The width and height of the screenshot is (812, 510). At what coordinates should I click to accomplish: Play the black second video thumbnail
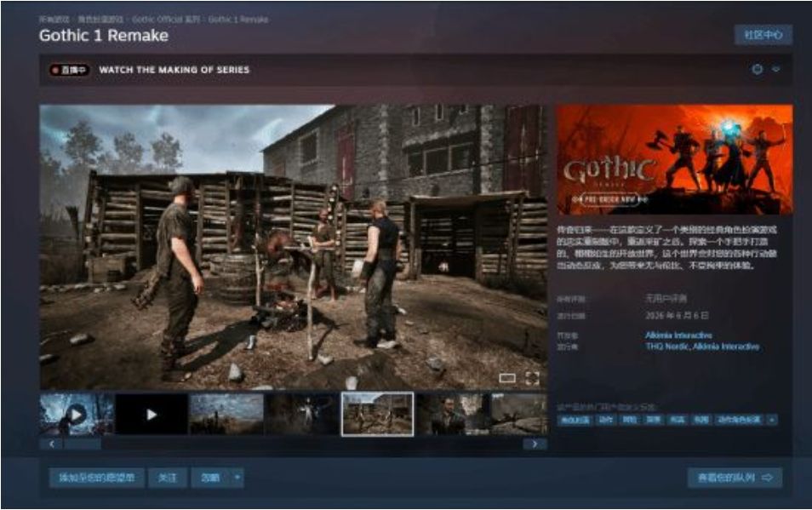(152, 414)
